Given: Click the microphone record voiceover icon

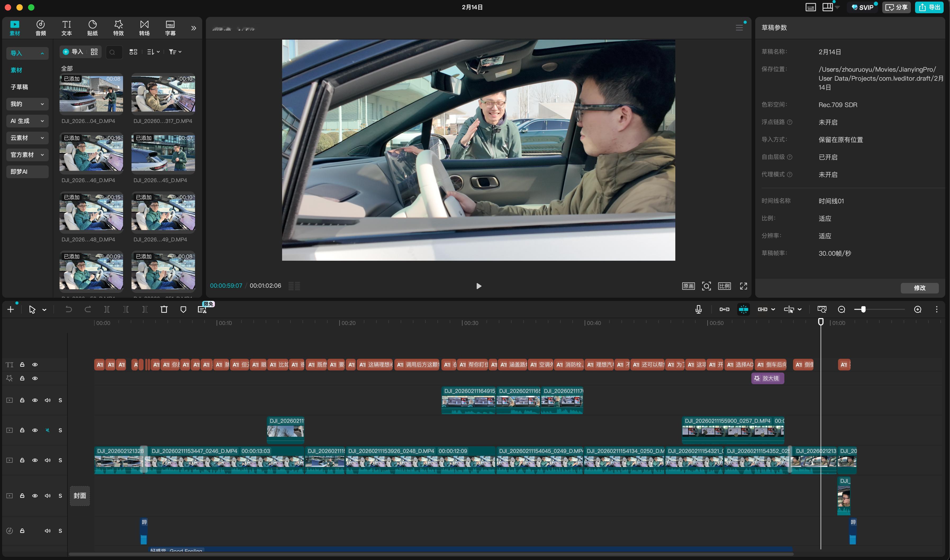Looking at the screenshot, I should click(x=698, y=309).
